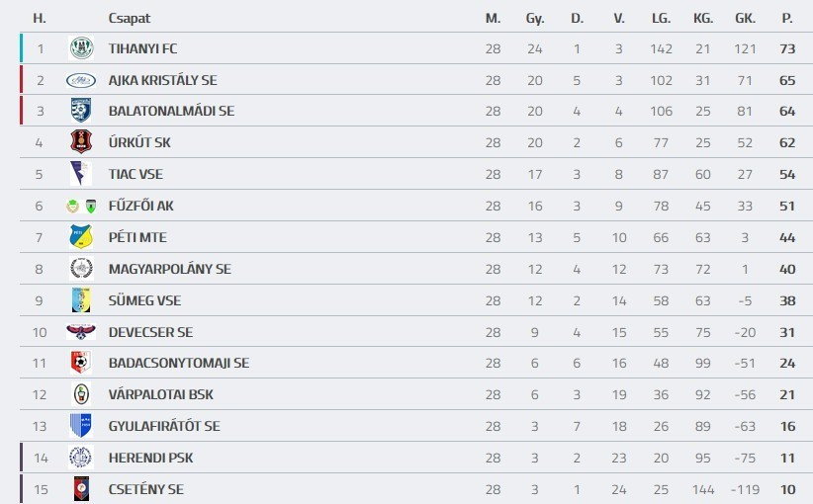The height and width of the screenshot is (504, 813).
Task: Click the Badacsonytomaji SE team badge
Action: (80, 363)
